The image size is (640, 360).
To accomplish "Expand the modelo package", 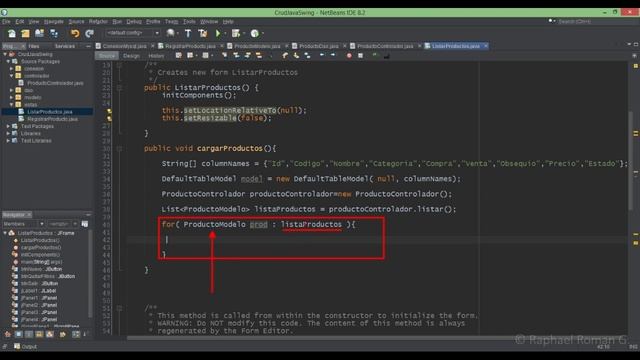I will [11, 97].
